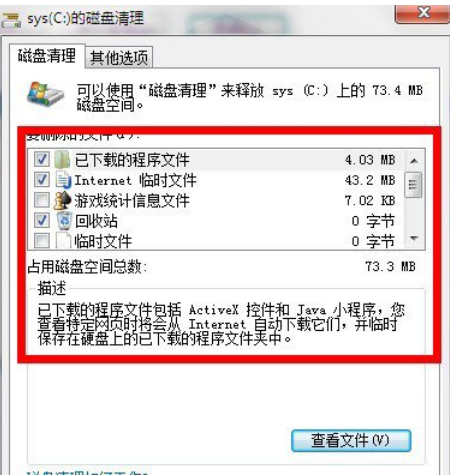Screen dimensions: 450x475
Task: Uncheck the Internet 临时文件 checkbox
Action: [x=42, y=180]
